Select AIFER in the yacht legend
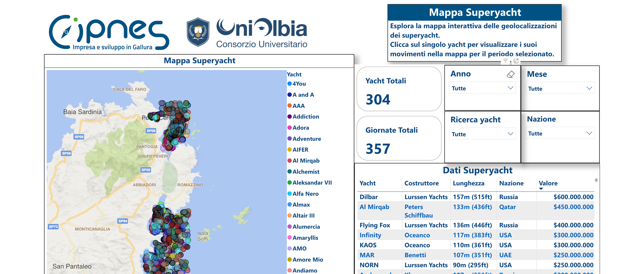Screen dimensions: 644x274 click(298, 150)
